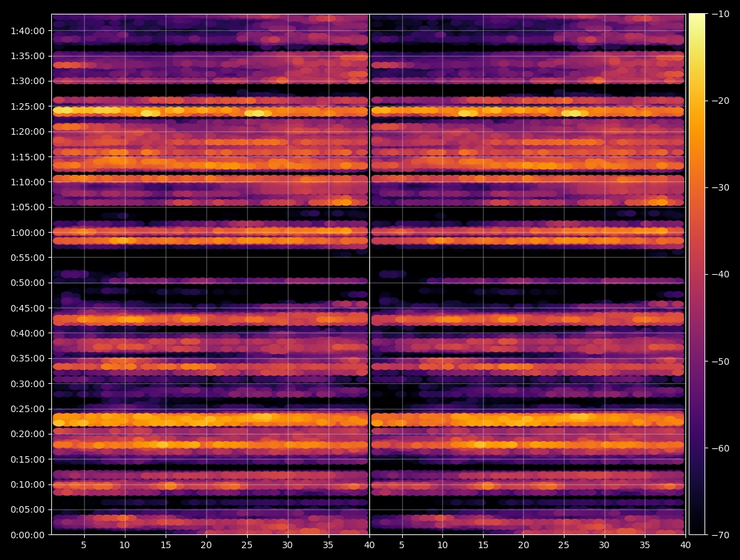This screenshot has height=560, width=740.
Task: Click the 0:00:00 y-axis tick label
Action: coord(28,535)
